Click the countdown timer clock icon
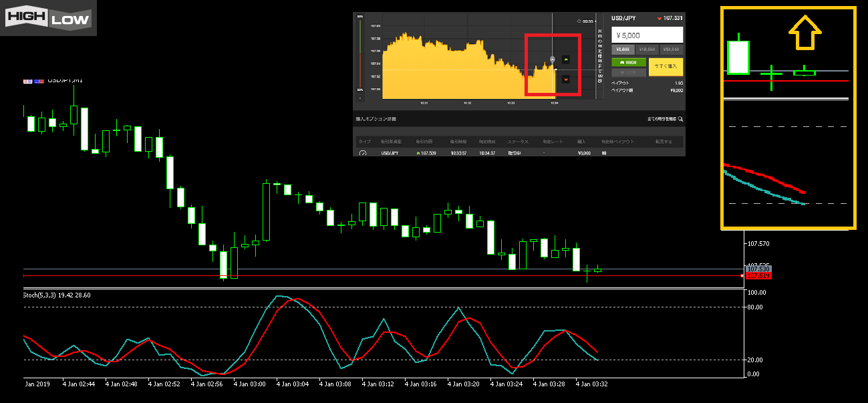 tap(579, 21)
